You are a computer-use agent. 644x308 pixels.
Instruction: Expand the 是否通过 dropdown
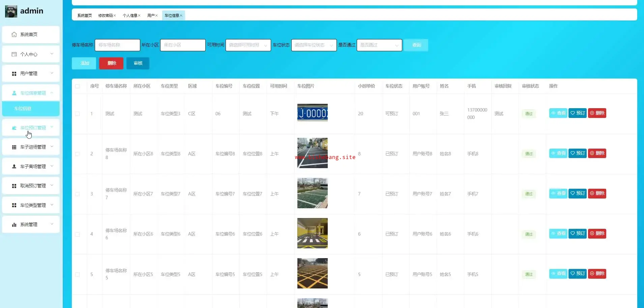click(379, 45)
